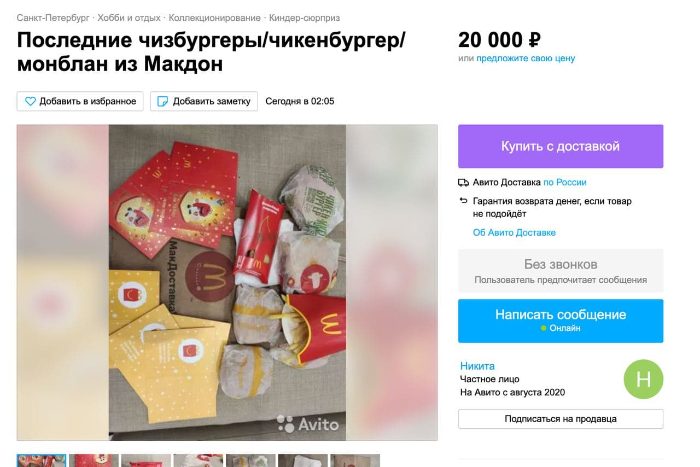The image size is (700, 467).
Task: Click the Avito watermark logo on the photo
Action: pyautogui.click(x=308, y=424)
